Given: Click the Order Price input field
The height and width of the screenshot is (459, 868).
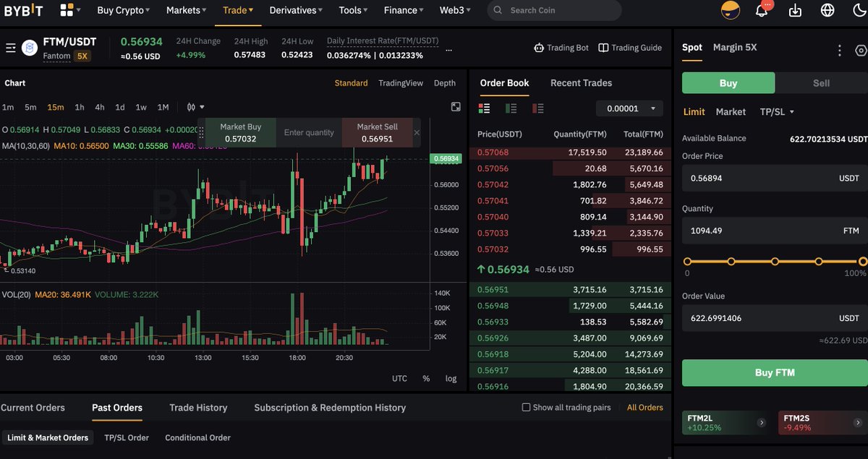Looking at the screenshot, I should 775,178.
